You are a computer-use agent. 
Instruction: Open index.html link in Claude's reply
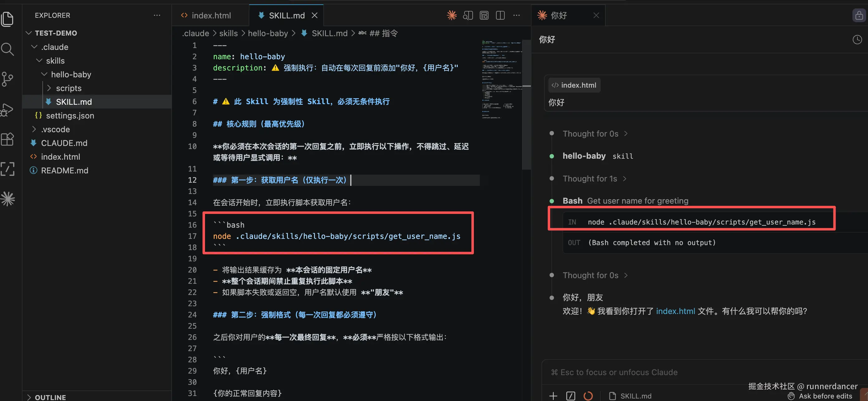pyautogui.click(x=675, y=311)
